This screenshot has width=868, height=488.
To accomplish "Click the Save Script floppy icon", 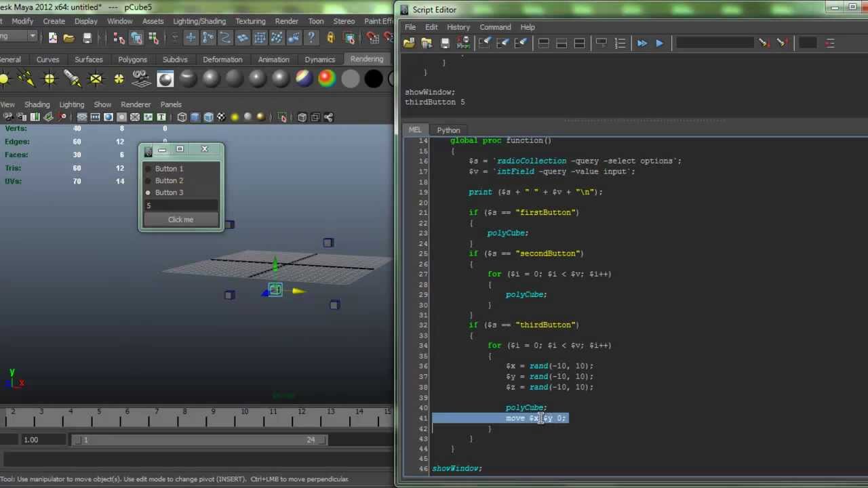I will [445, 43].
